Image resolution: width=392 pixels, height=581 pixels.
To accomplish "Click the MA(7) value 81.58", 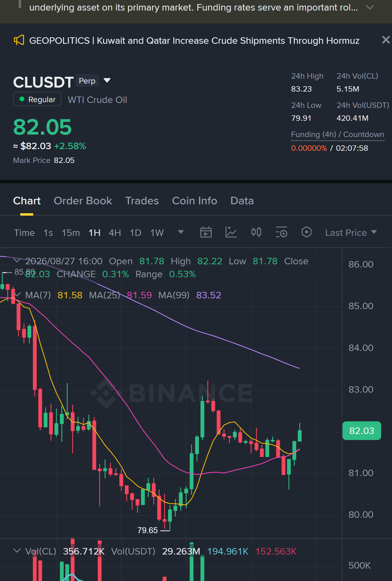I will (x=70, y=295).
